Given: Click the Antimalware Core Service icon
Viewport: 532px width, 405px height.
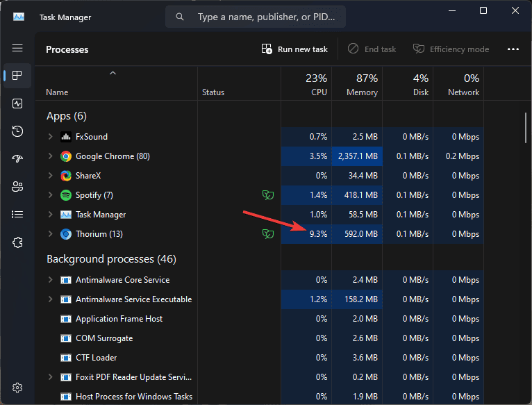Looking at the screenshot, I should (x=66, y=280).
